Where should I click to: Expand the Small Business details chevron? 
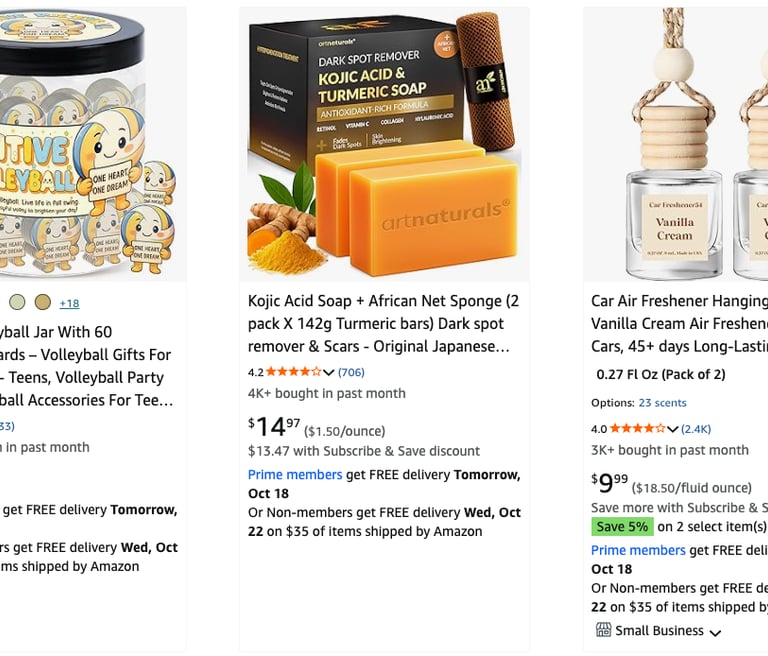tap(715, 632)
